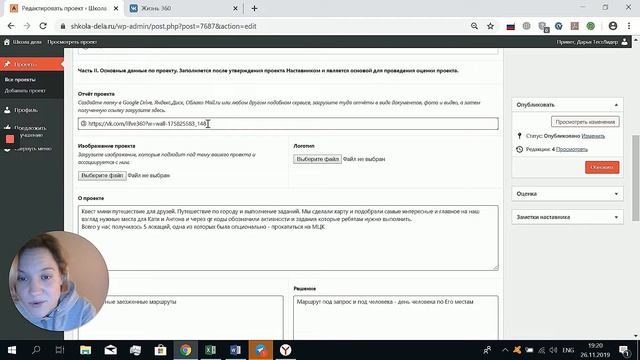Open the Школа дела home link
Image resolution: width=640 pixels, height=360 pixels.
tap(22, 42)
